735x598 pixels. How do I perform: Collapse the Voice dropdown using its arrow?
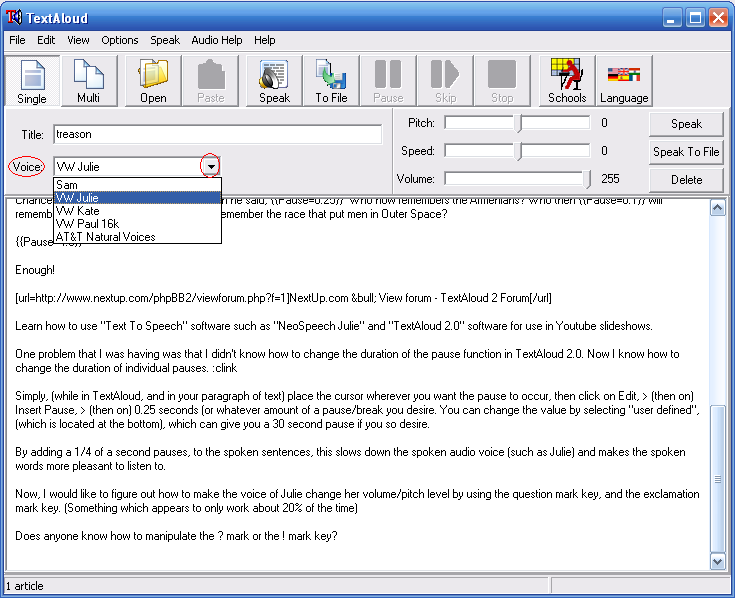coord(211,166)
